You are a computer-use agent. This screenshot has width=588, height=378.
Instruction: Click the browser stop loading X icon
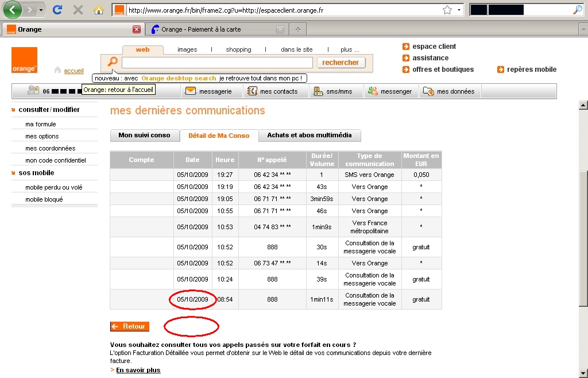click(78, 10)
